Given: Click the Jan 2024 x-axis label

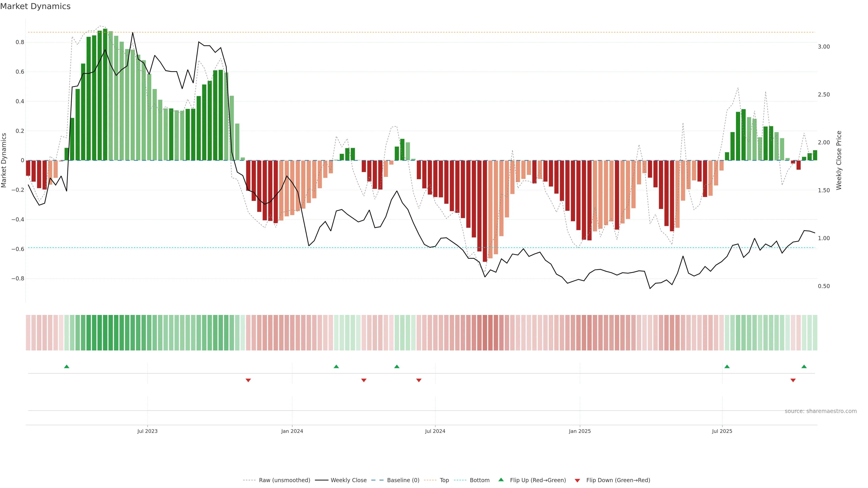Looking at the screenshot, I should [292, 431].
